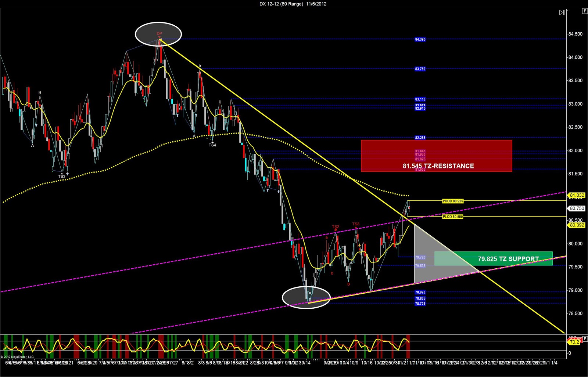Toggle the PHOD 80.925 level line
588x377 pixels.
tap(453, 201)
